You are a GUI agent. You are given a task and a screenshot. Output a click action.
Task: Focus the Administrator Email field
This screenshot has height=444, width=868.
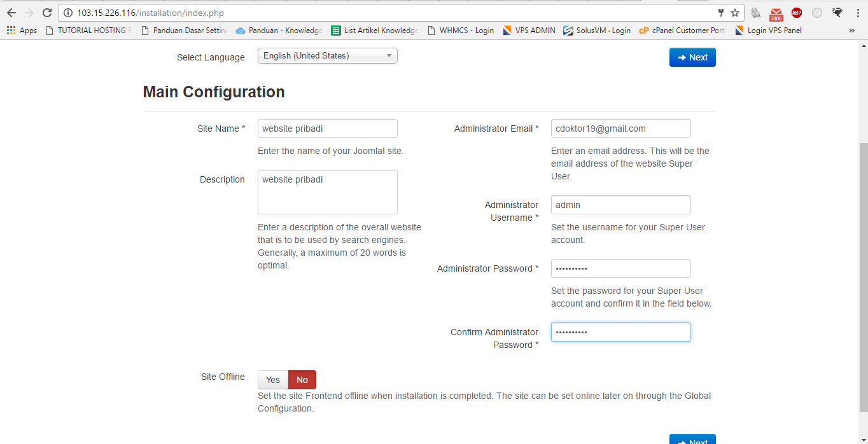(x=620, y=128)
